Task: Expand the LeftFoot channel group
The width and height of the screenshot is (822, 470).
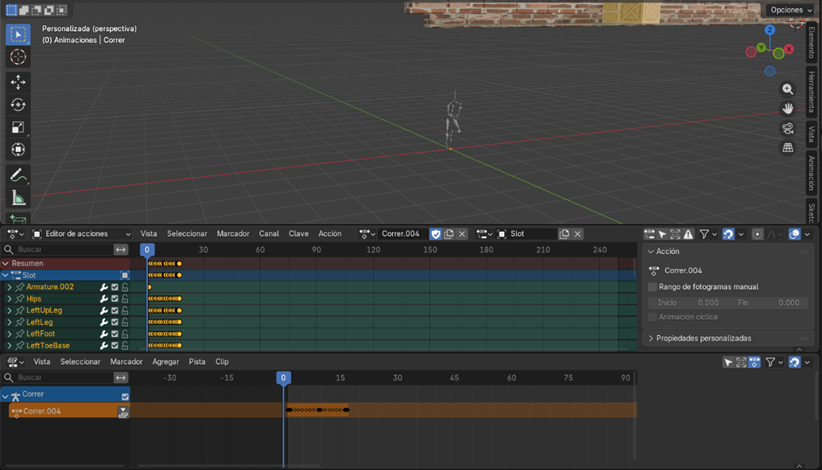Action: point(9,334)
